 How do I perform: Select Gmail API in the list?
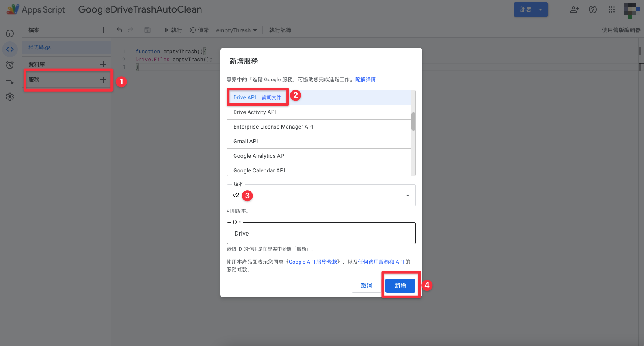click(319, 141)
